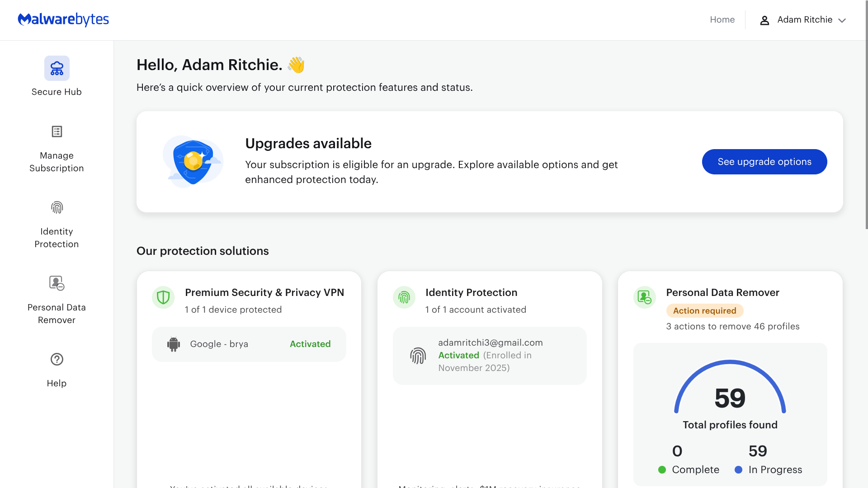868x488 pixels.
Task: Click the 59 total profiles number
Action: (x=730, y=398)
